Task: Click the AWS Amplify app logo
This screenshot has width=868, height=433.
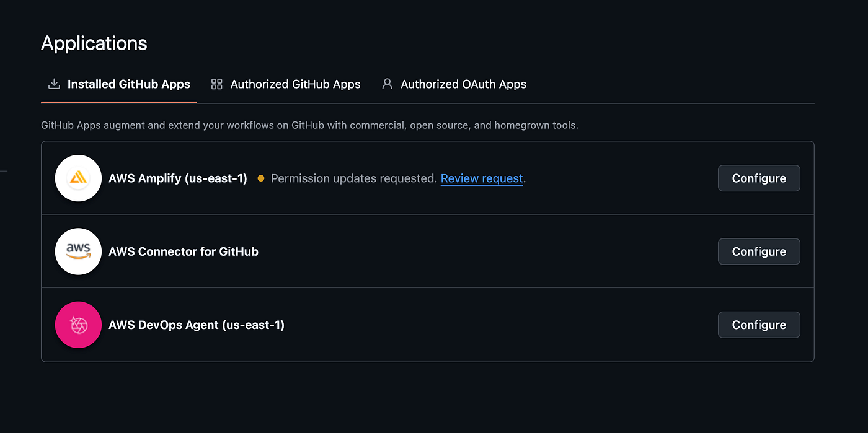Action: tap(78, 178)
